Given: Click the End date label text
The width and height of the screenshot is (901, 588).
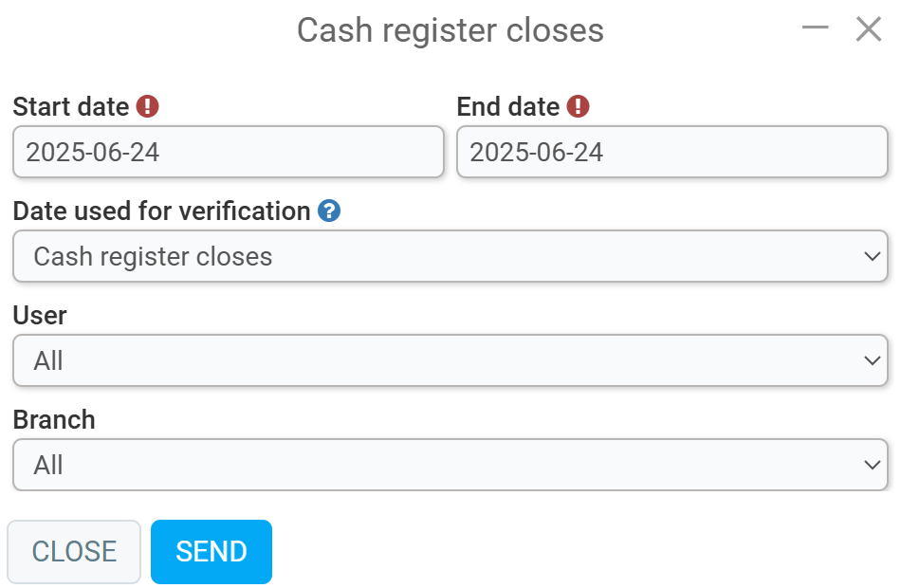Looking at the screenshot, I should pyautogui.click(x=508, y=107).
